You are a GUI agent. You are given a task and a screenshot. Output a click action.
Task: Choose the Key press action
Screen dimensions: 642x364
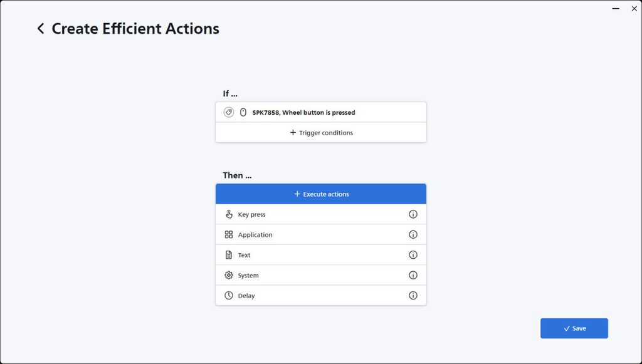(x=321, y=214)
